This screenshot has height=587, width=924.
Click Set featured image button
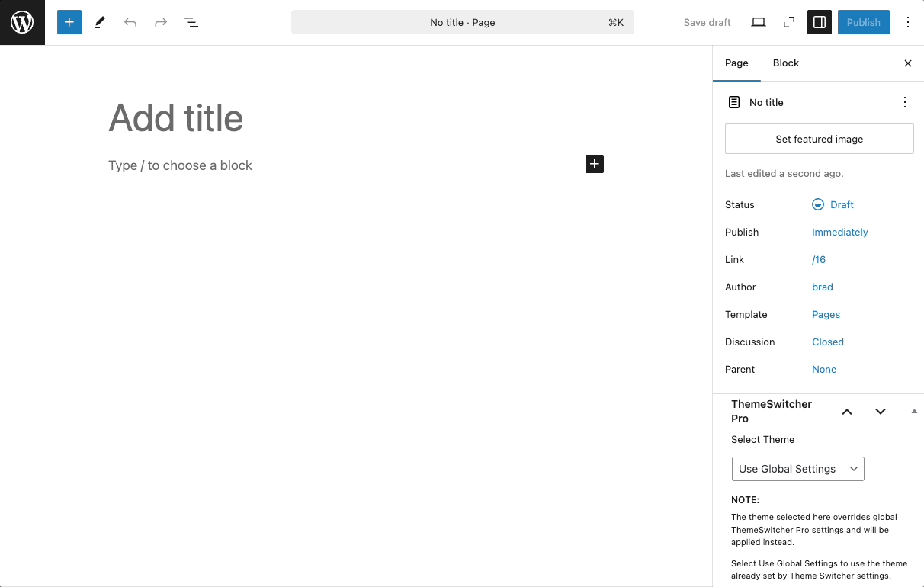click(x=820, y=139)
